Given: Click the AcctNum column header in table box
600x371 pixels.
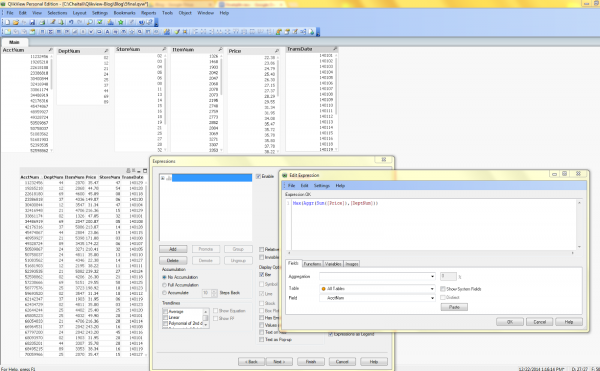Looking at the screenshot, I should pyautogui.click(x=30, y=177).
